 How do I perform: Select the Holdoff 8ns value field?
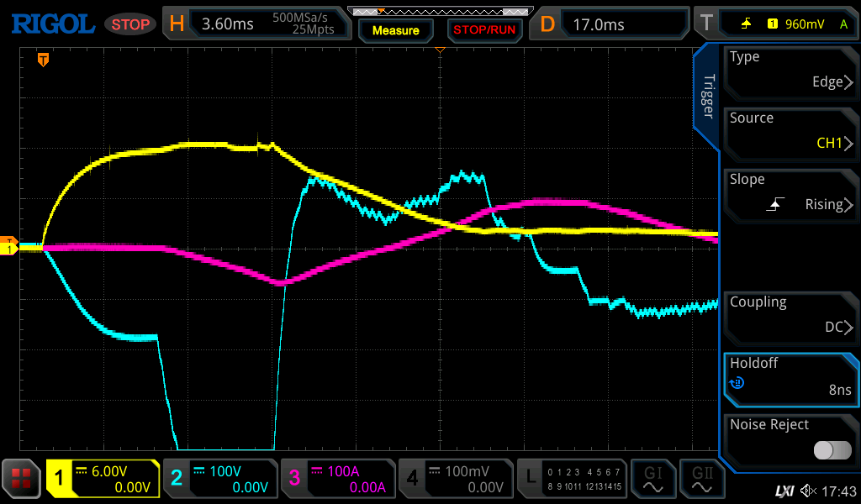tap(790, 377)
